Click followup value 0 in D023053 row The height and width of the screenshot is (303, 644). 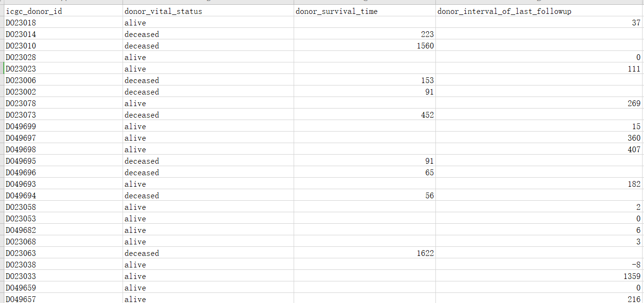pos(540,218)
